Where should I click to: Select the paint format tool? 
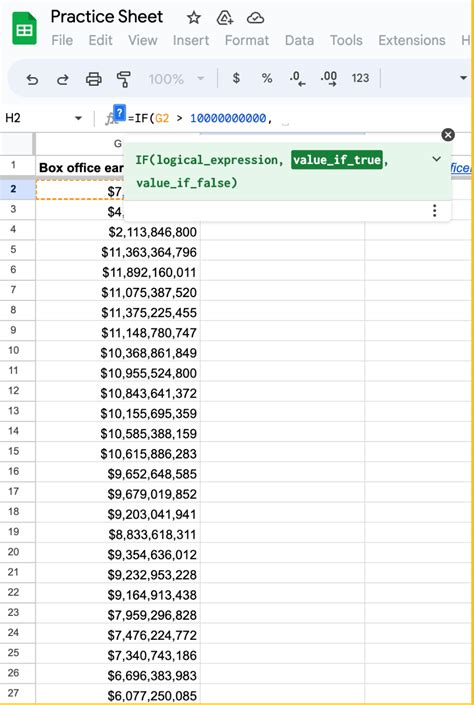click(x=124, y=79)
